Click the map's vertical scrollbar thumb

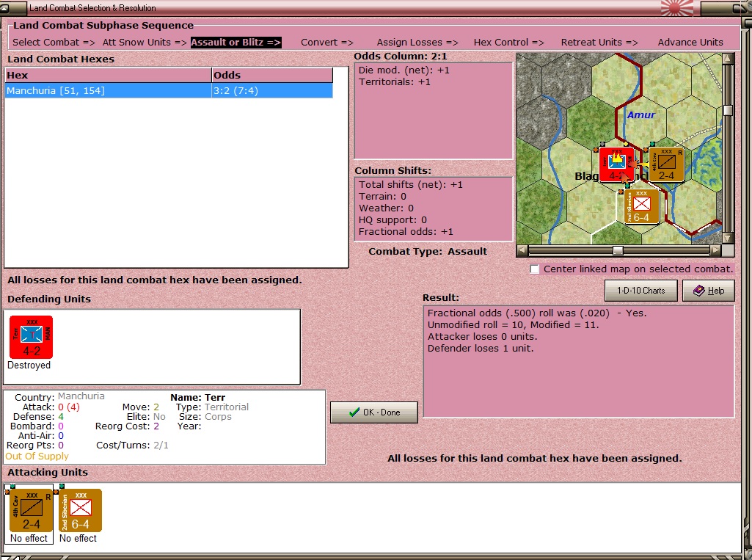[x=728, y=110]
